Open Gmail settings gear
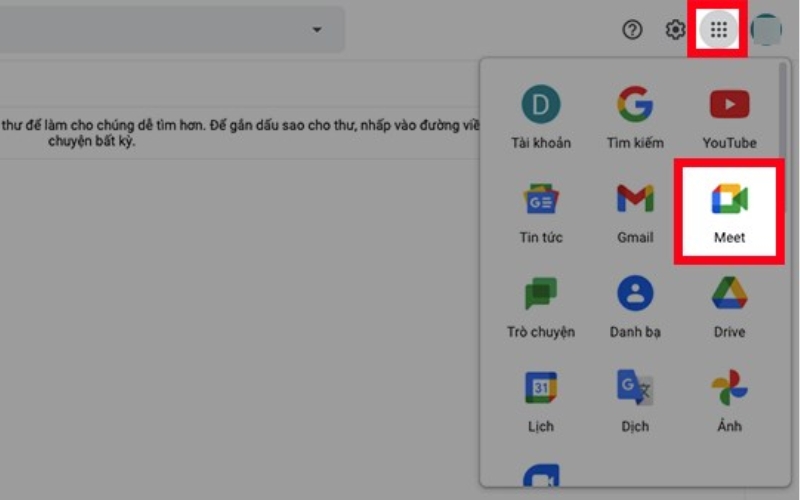This screenshot has height=500, width=800. (675, 30)
